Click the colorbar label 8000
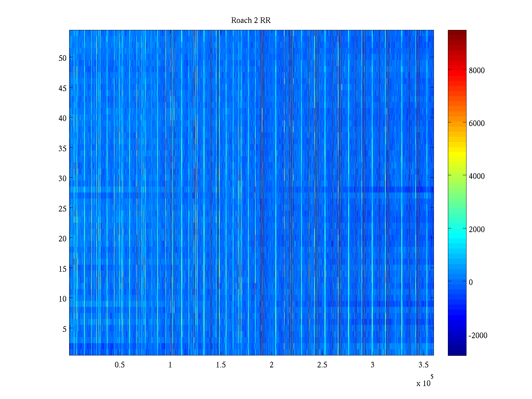The height and width of the screenshot is (399, 532). point(476,70)
